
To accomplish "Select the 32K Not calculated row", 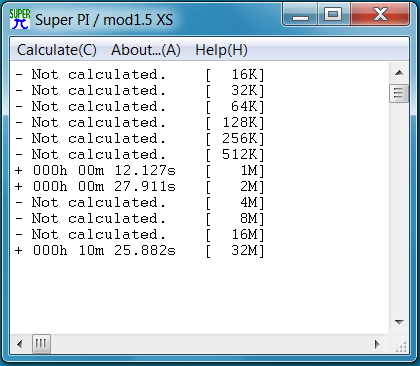I will [140, 91].
